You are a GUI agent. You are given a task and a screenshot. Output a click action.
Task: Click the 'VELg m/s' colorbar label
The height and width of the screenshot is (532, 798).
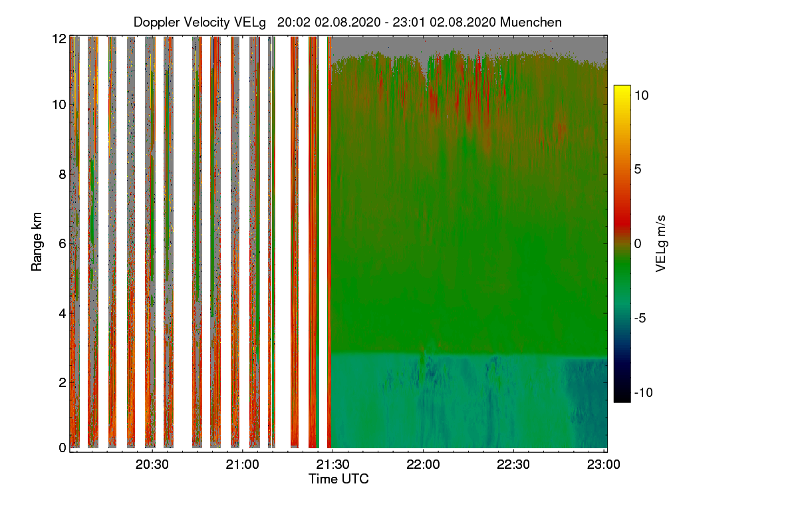pyautogui.click(x=661, y=243)
